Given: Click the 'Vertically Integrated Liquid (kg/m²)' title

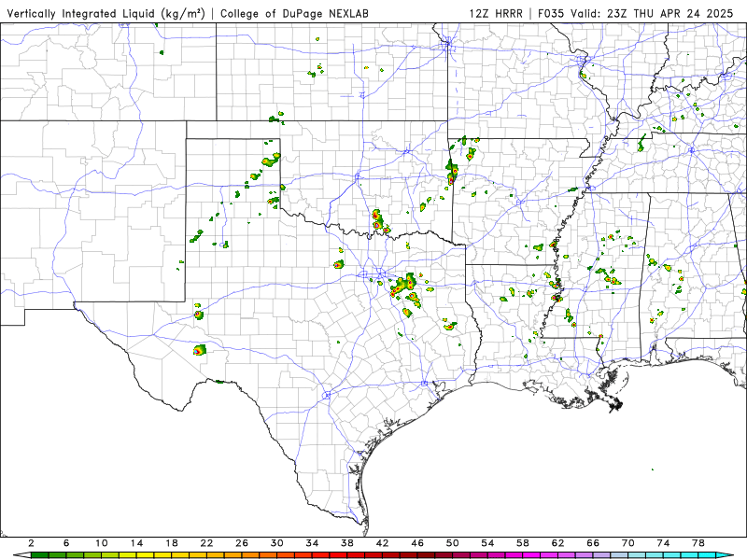Looking at the screenshot, I should coord(106,13).
